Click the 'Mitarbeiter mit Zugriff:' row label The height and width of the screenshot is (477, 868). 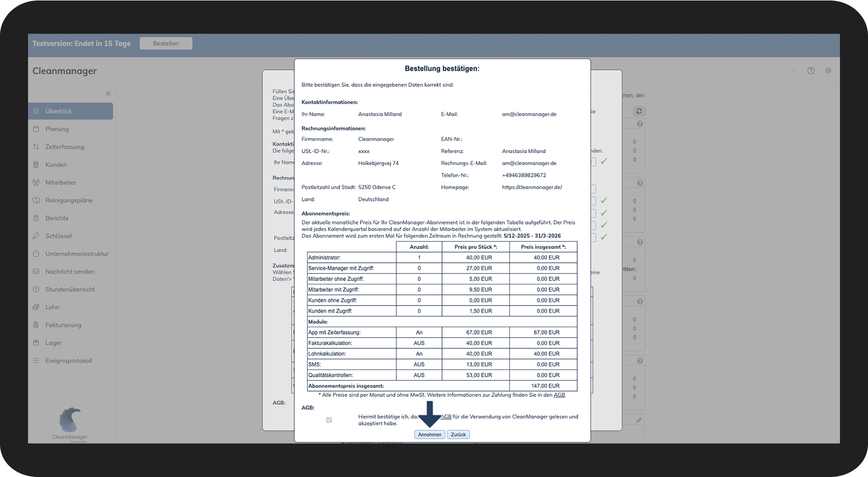point(334,290)
